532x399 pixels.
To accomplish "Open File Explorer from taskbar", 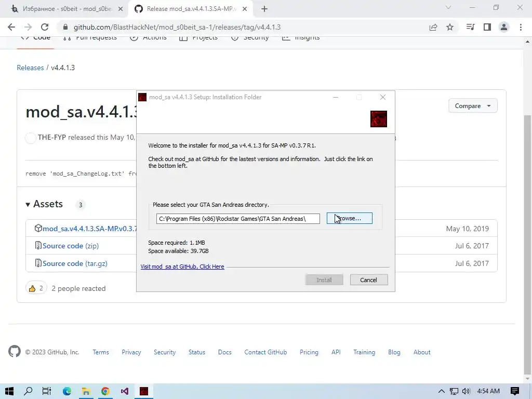I will [86, 391].
